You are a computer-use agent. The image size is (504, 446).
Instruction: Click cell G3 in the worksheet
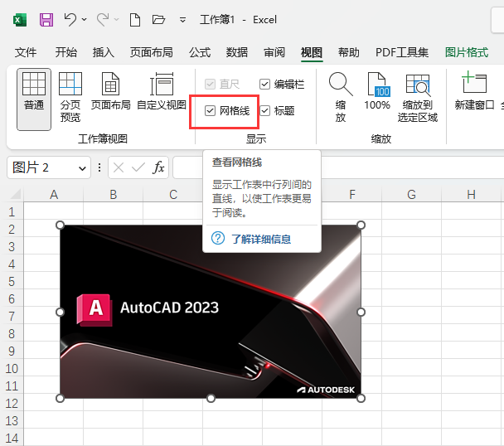[x=411, y=246]
